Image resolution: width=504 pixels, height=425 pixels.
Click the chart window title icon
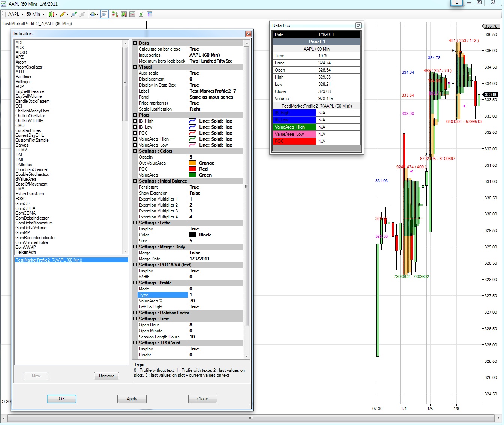(x=4, y=4)
